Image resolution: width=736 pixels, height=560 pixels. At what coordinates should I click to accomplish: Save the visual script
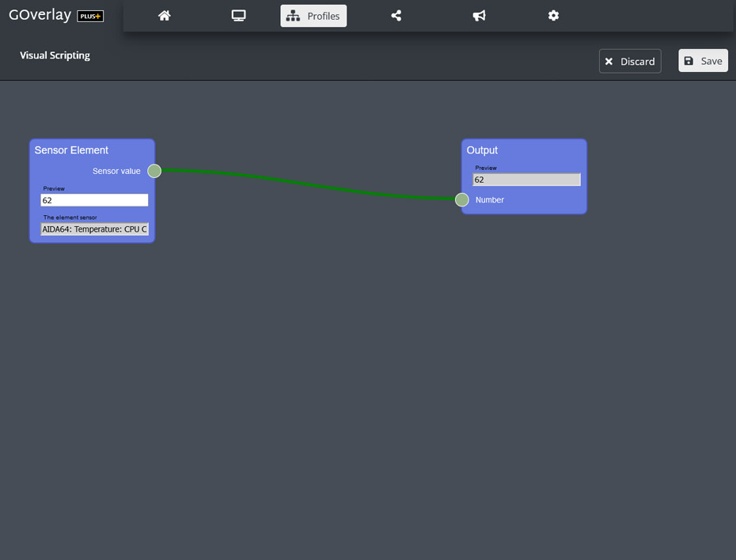pos(703,61)
